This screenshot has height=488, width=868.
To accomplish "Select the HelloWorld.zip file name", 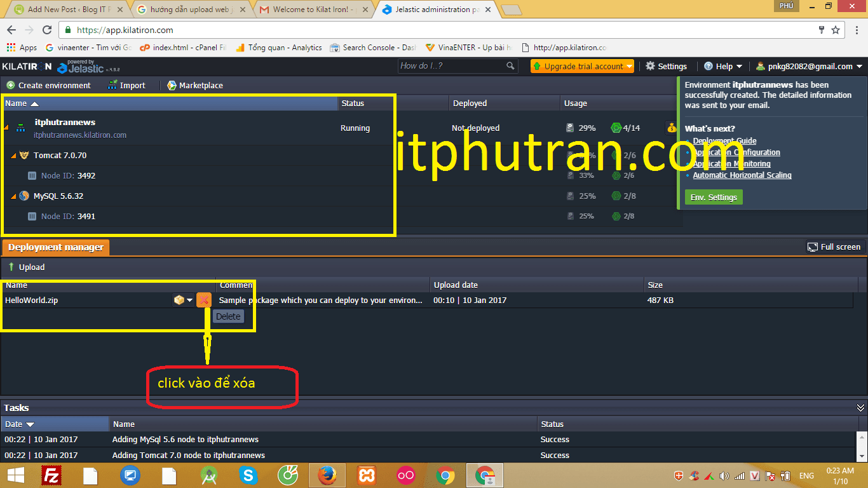I will (x=31, y=300).
